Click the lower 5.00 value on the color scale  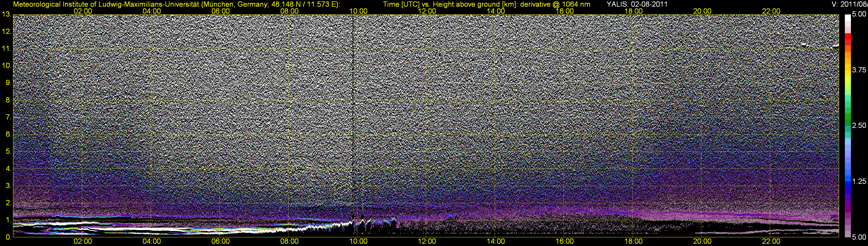859,237
